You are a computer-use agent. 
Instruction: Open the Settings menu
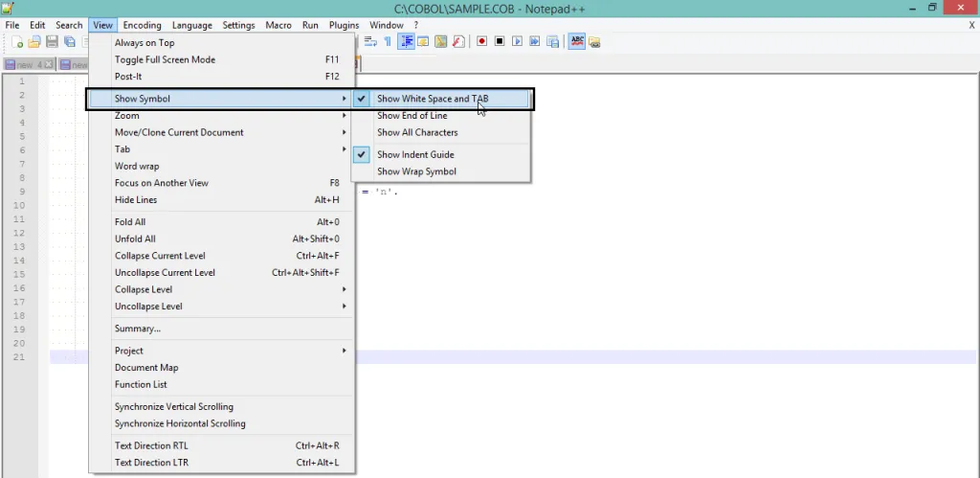point(238,25)
